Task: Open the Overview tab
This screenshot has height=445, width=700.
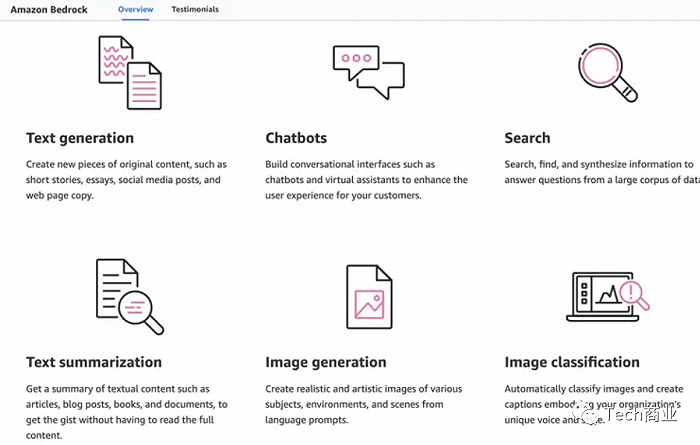Action: 136,9
